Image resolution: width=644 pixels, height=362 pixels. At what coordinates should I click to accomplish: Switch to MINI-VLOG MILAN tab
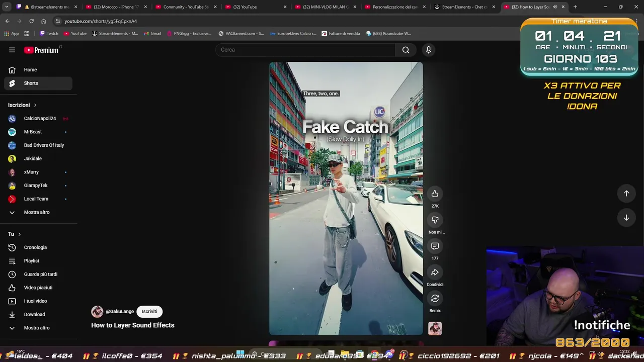[325, 7]
